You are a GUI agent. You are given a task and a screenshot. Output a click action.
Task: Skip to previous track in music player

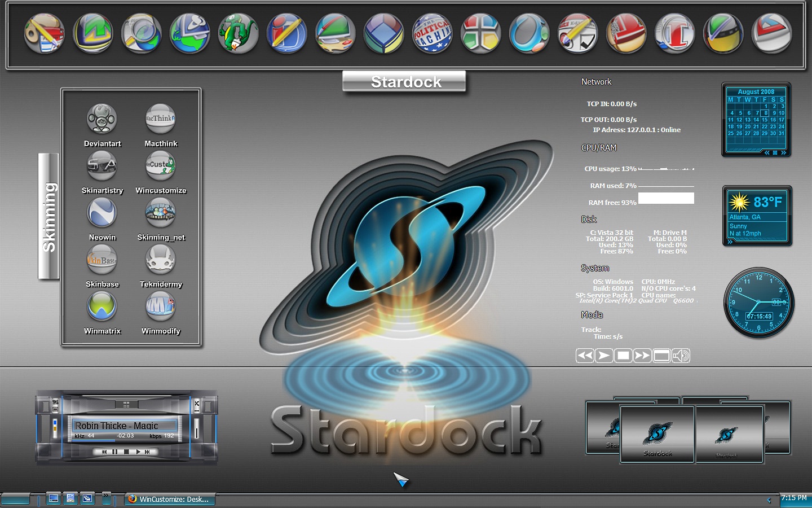click(x=104, y=452)
